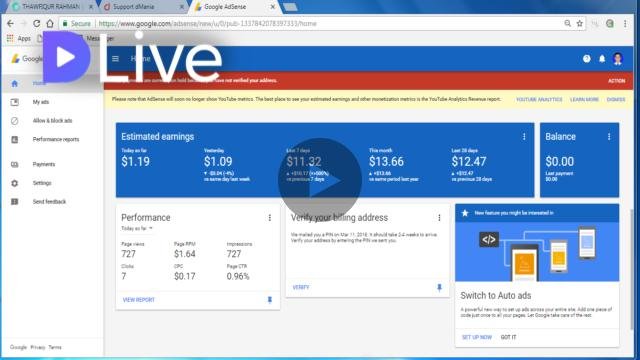Open Performance card three-dot menu
The height and width of the screenshot is (360, 640).
click(269, 218)
